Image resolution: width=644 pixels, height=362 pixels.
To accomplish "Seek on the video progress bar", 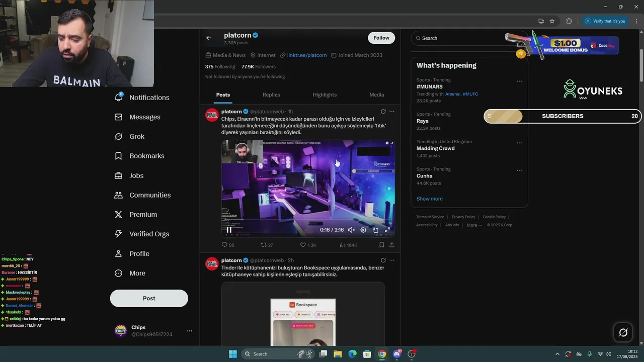I will (308, 220).
